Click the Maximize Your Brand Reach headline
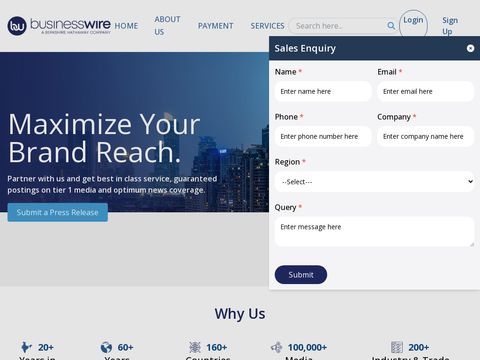 point(104,138)
